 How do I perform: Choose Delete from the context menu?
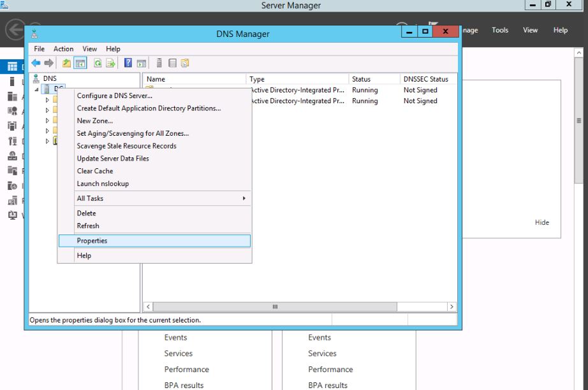(x=154, y=213)
